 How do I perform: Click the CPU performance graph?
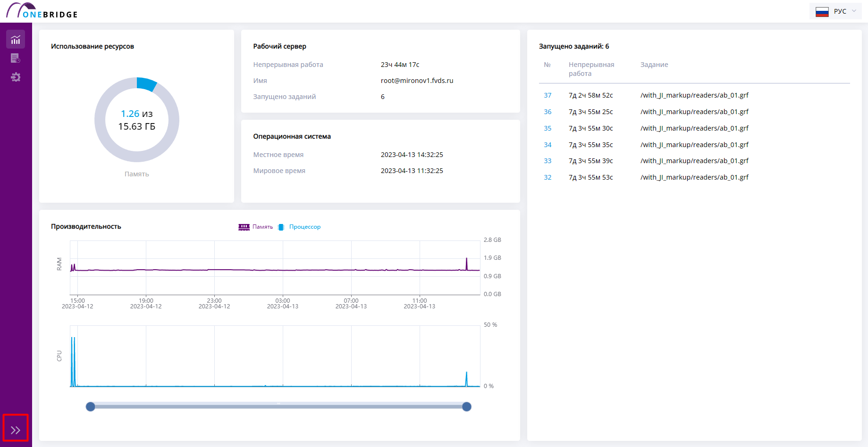tap(275, 356)
